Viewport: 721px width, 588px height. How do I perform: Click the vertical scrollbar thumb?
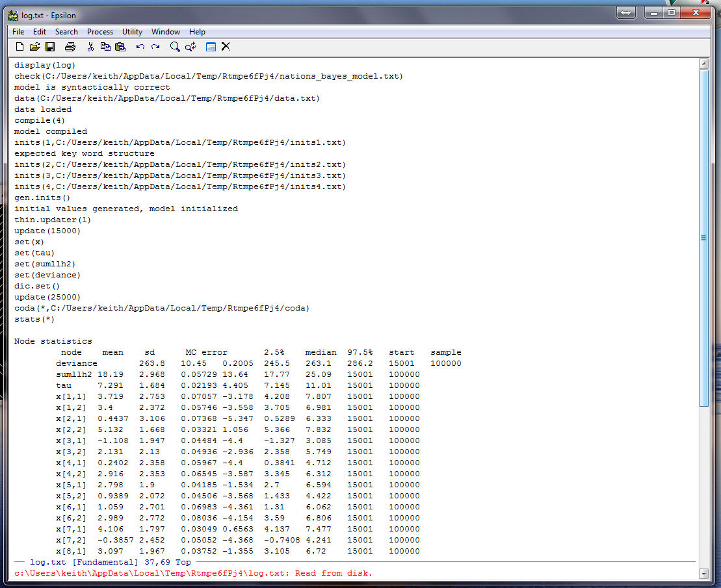pyautogui.click(x=703, y=238)
